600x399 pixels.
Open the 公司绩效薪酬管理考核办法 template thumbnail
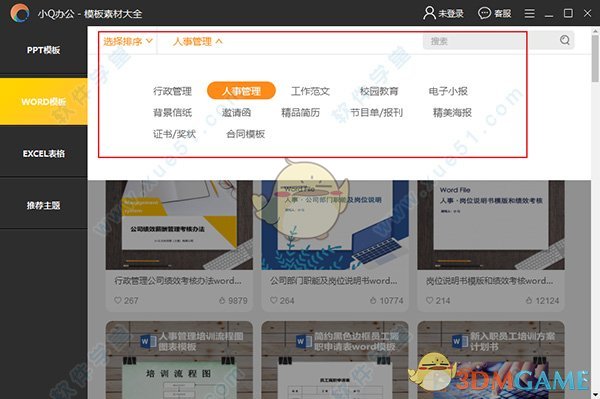pos(179,225)
